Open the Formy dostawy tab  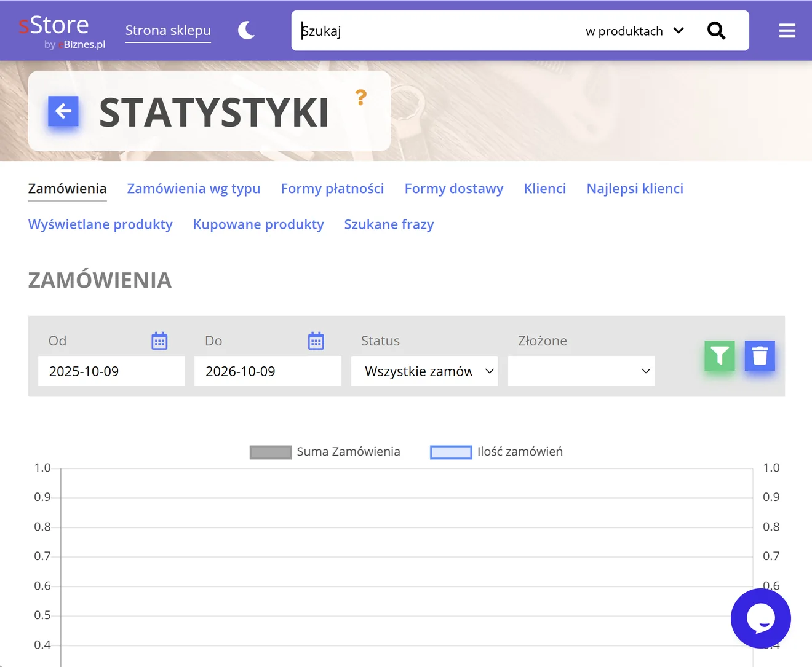(454, 189)
